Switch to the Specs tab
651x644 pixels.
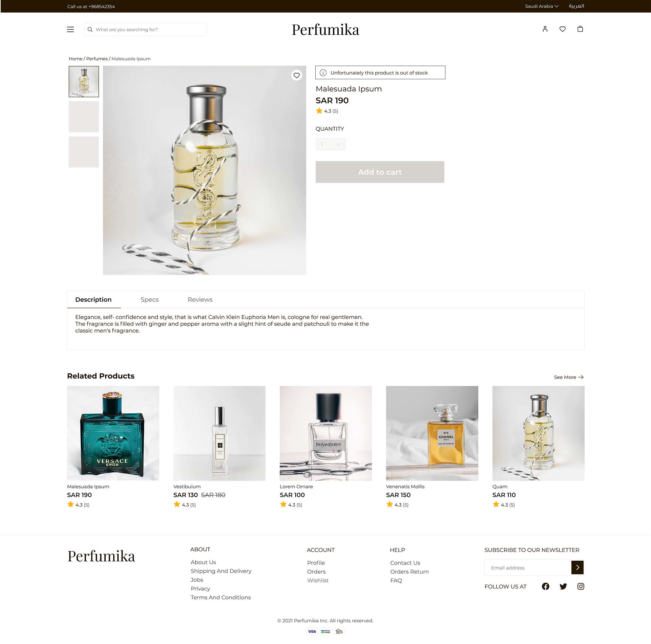click(149, 300)
